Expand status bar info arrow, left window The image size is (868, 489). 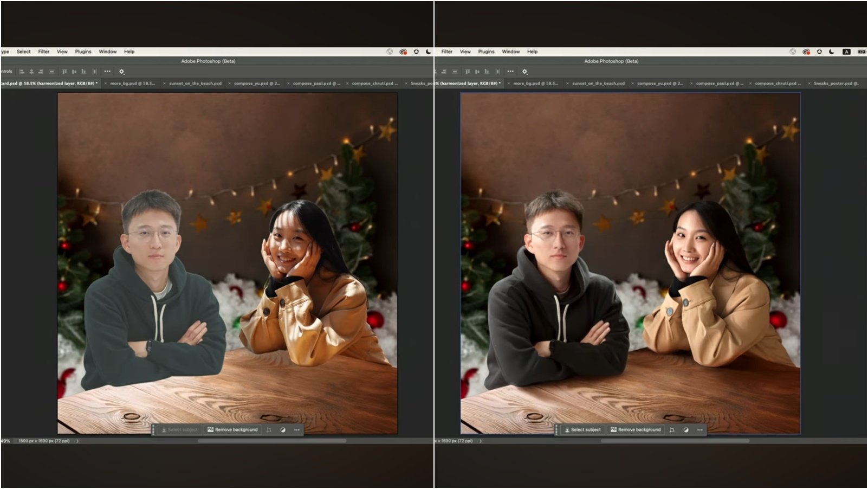77,441
